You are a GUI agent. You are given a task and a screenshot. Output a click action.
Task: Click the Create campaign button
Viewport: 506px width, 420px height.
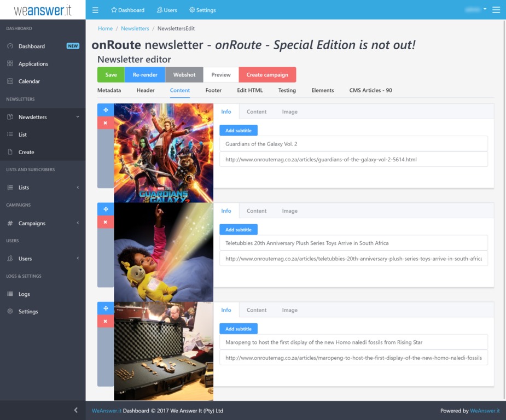[x=267, y=75]
